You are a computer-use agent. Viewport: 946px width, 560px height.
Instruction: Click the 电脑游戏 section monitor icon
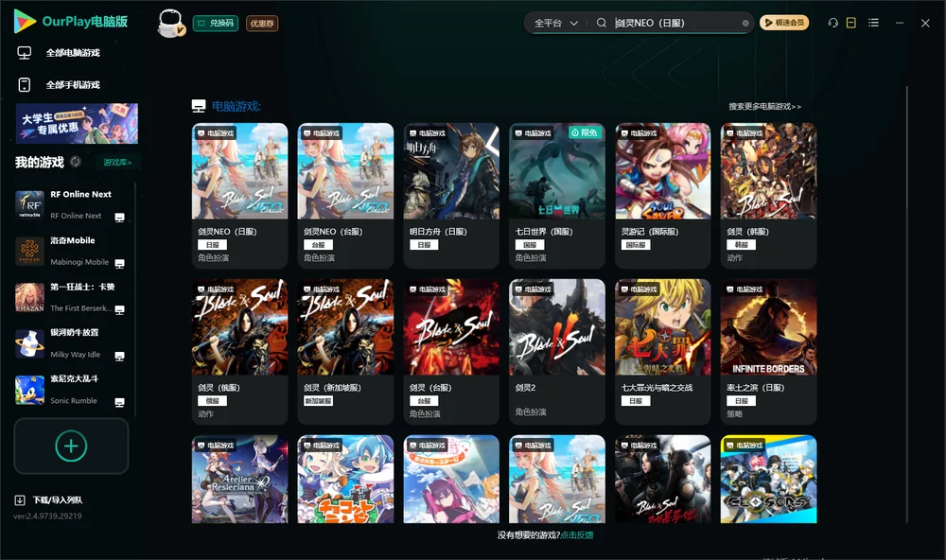click(x=199, y=106)
